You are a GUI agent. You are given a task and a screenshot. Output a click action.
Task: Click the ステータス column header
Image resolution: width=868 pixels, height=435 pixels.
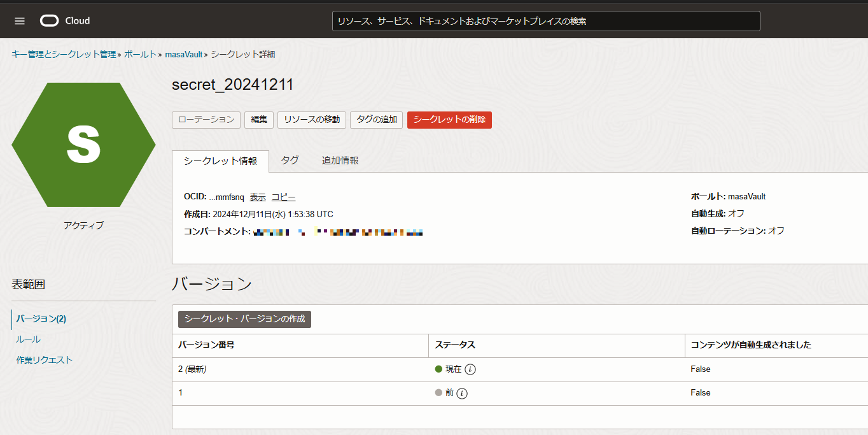click(x=455, y=345)
